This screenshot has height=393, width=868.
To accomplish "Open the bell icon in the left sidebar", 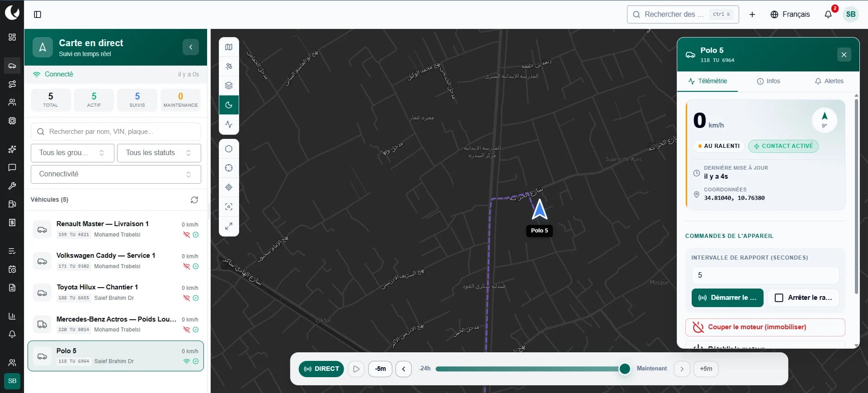I will point(12,334).
